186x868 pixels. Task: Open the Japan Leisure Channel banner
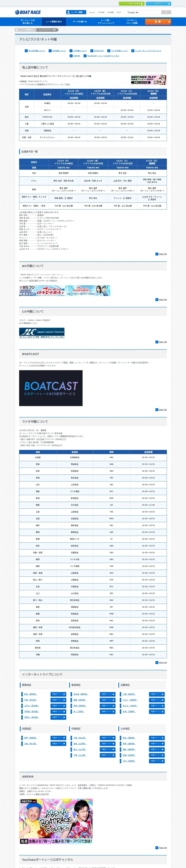pos(42,333)
